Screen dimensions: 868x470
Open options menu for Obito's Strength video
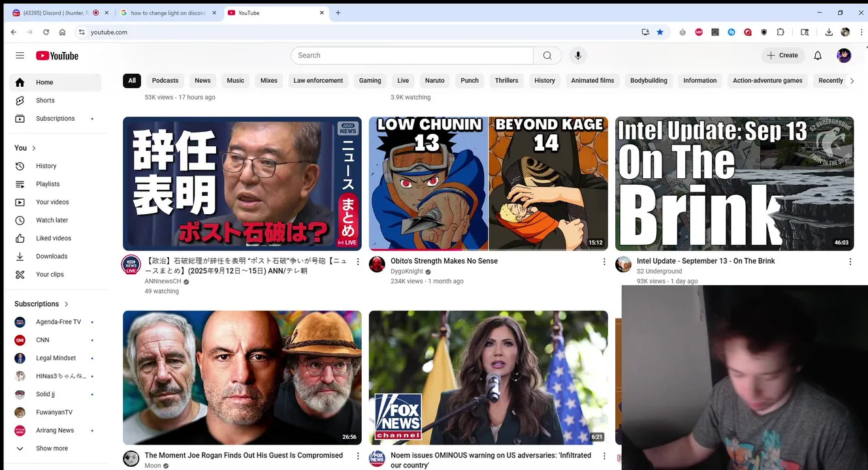click(x=603, y=262)
